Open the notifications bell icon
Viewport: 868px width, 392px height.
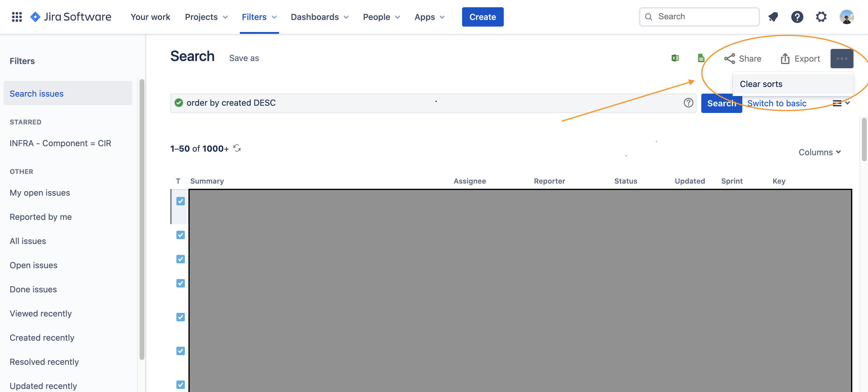click(773, 17)
